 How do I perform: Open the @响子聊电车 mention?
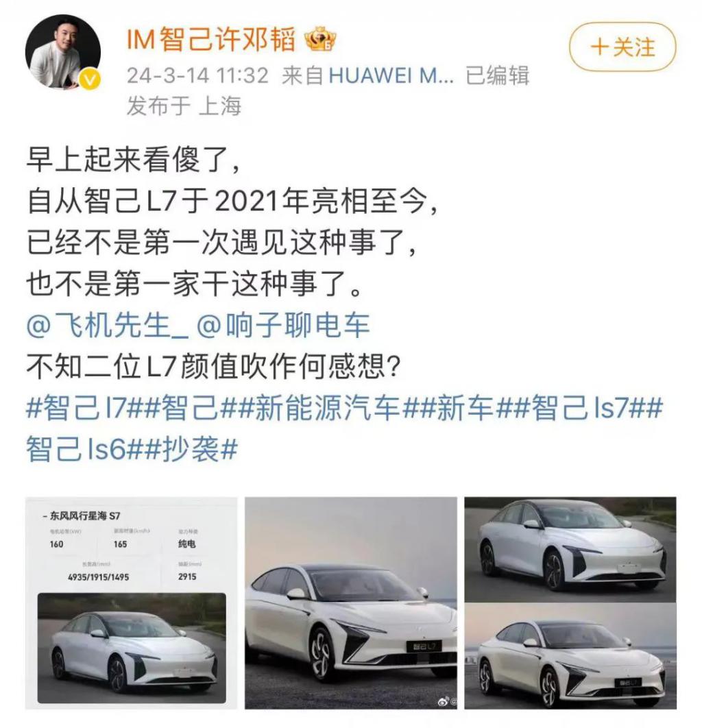(283, 325)
